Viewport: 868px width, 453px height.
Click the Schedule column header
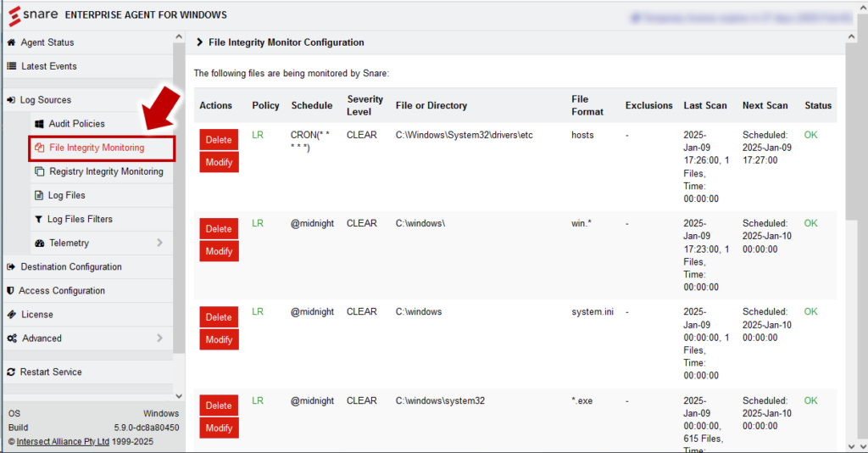point(312,105)
